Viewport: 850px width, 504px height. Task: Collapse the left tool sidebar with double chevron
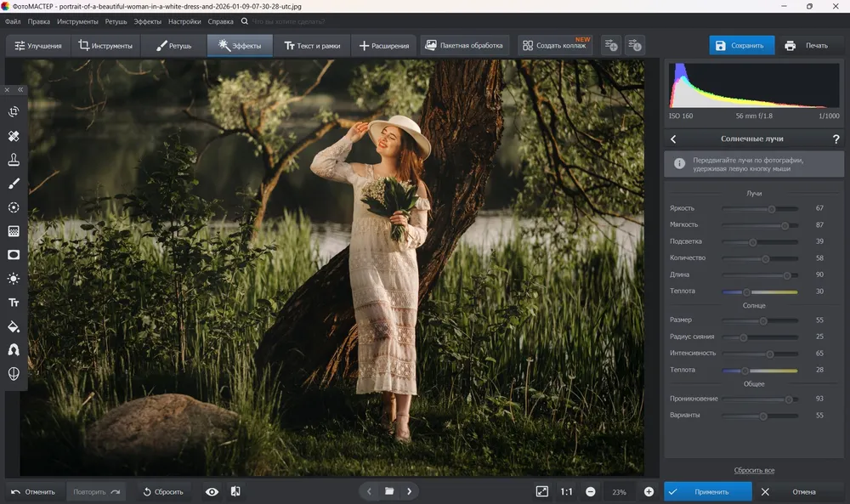click(20, 90)
